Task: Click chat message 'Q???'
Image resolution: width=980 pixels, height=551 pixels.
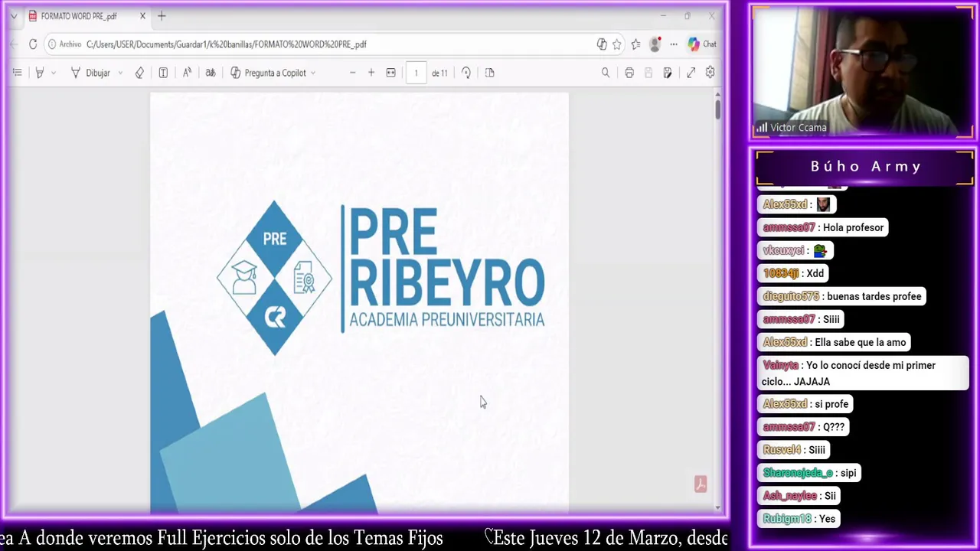Action: coord(834,427)
